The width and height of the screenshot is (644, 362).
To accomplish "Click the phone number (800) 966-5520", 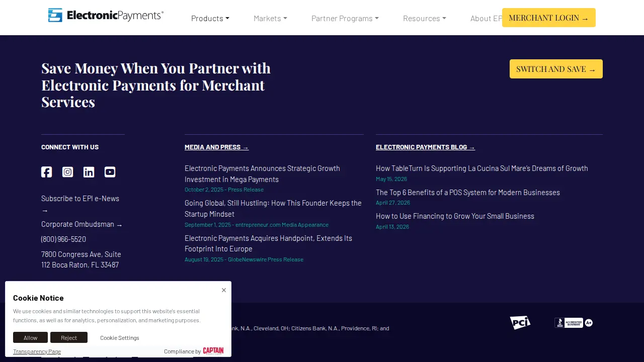I will coord(63,239).
